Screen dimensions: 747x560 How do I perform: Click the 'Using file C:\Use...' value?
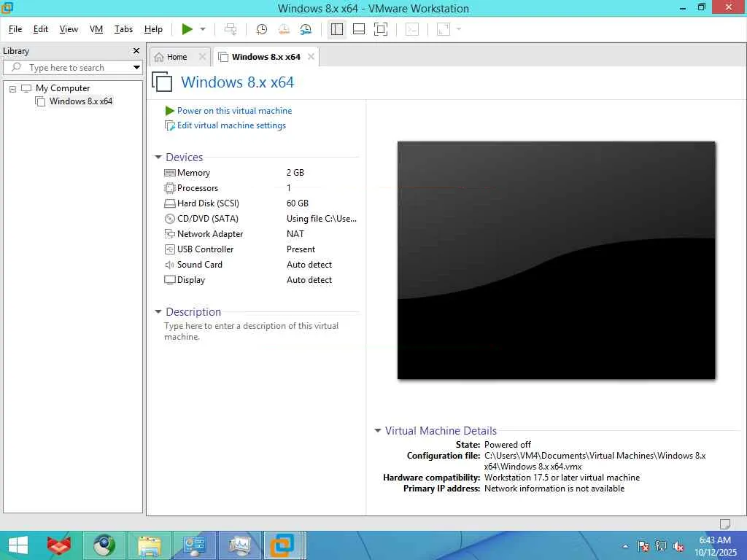pos(322,219)
